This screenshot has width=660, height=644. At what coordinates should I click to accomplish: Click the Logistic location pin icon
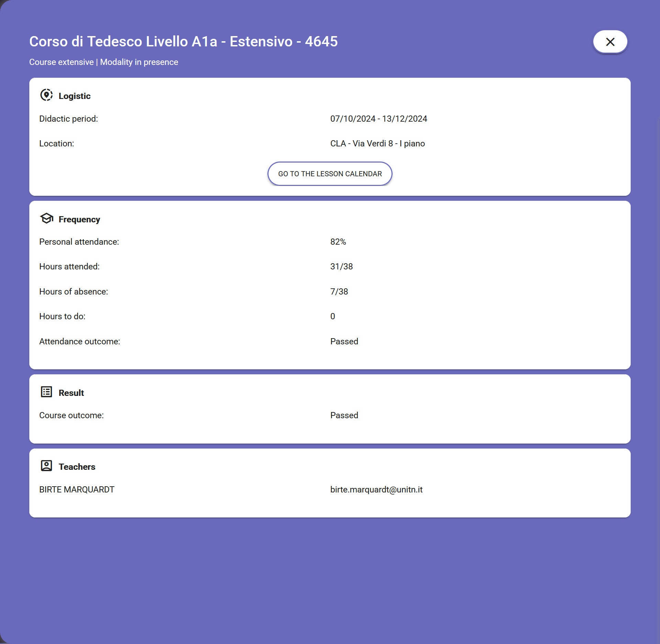[x=46, y=95]
